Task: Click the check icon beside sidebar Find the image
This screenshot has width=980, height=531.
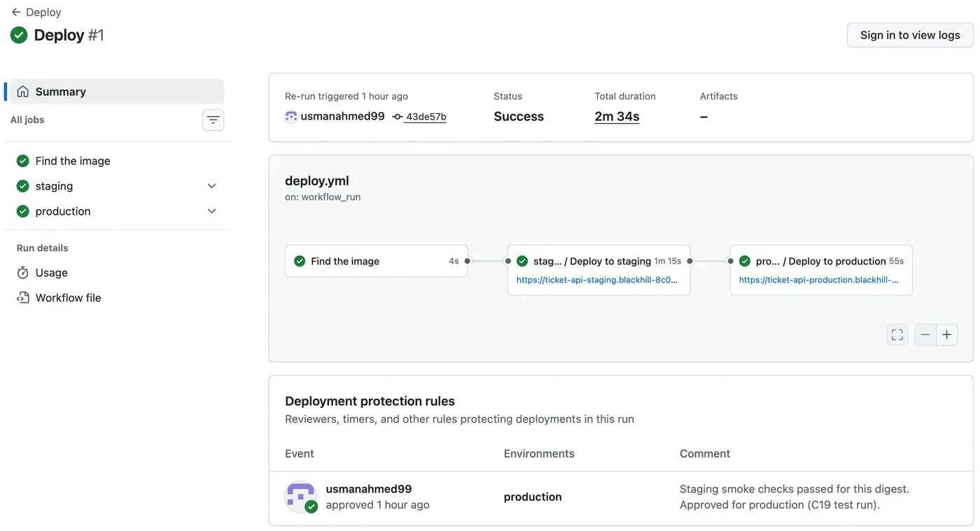Action: (23, 161)
